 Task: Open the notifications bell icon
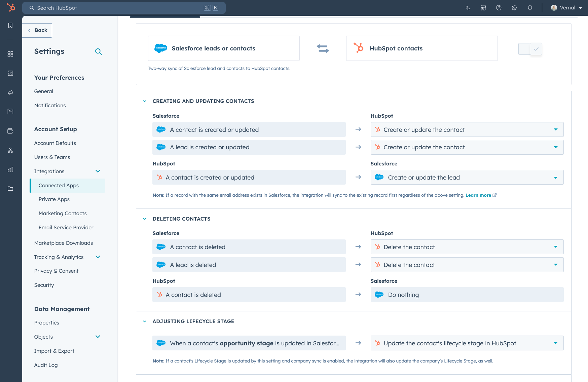pos(530,8)
